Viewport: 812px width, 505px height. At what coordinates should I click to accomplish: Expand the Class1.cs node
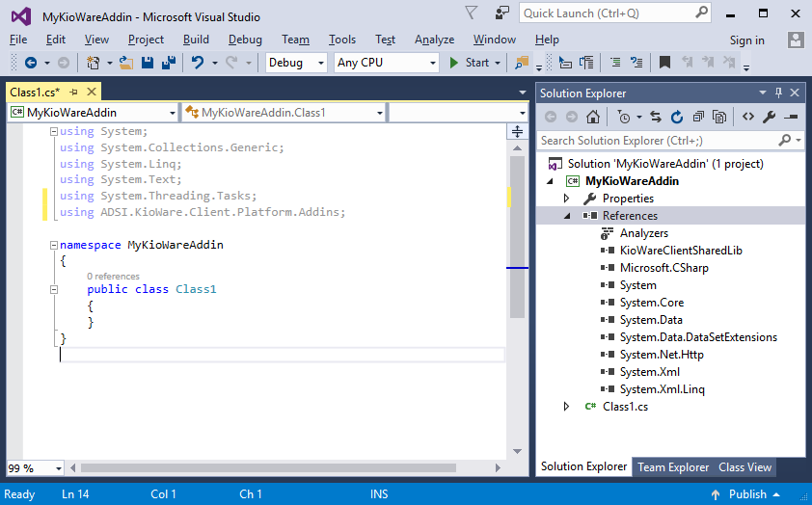pyautogui.click(x=566, y=406)
